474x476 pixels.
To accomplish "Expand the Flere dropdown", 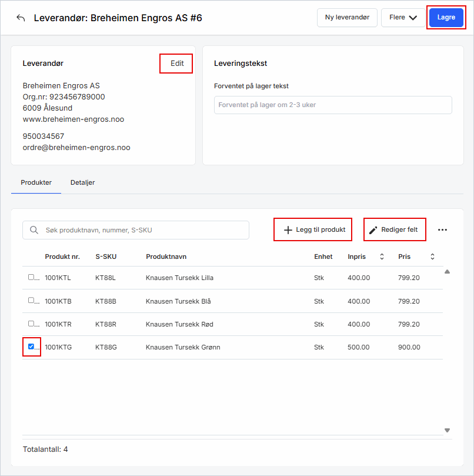I will click(403, 18).
